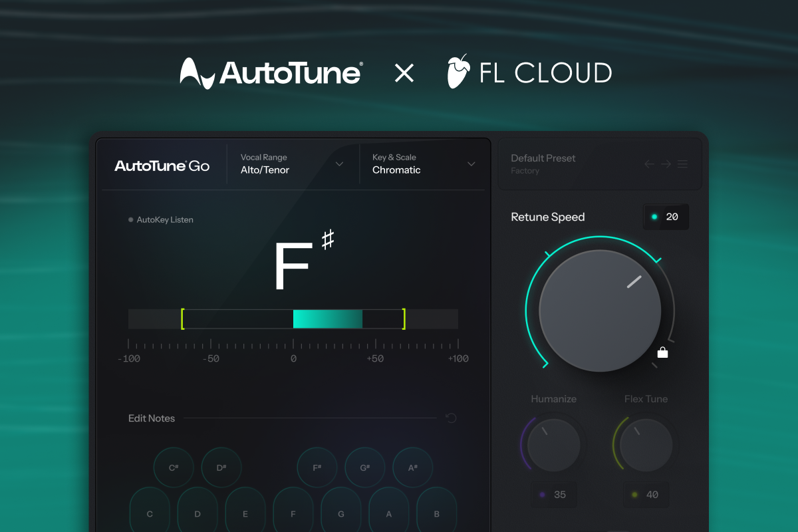Click the AutoTune logo in the banner
Screen dimensions: 798x532
click(271, 72)
